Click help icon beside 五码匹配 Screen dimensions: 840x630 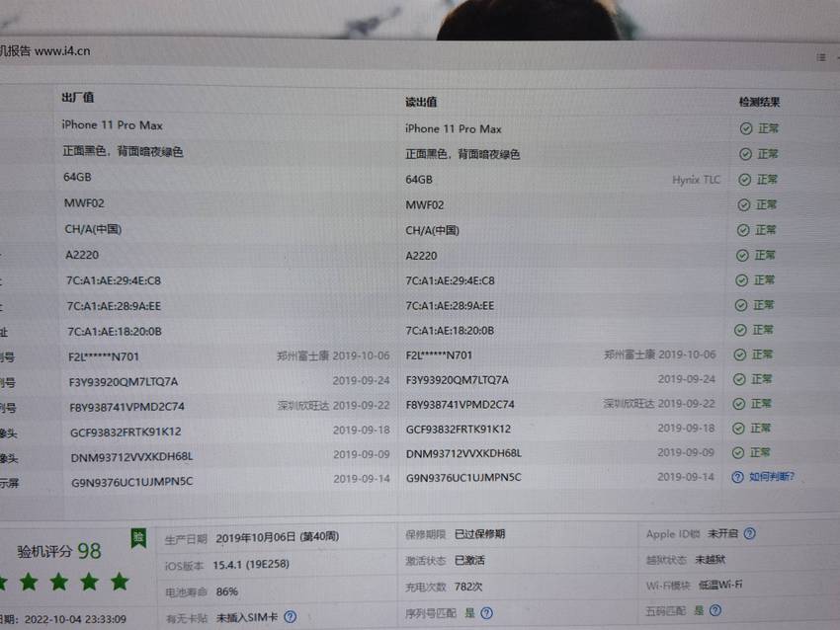click(x=715, y=610)
